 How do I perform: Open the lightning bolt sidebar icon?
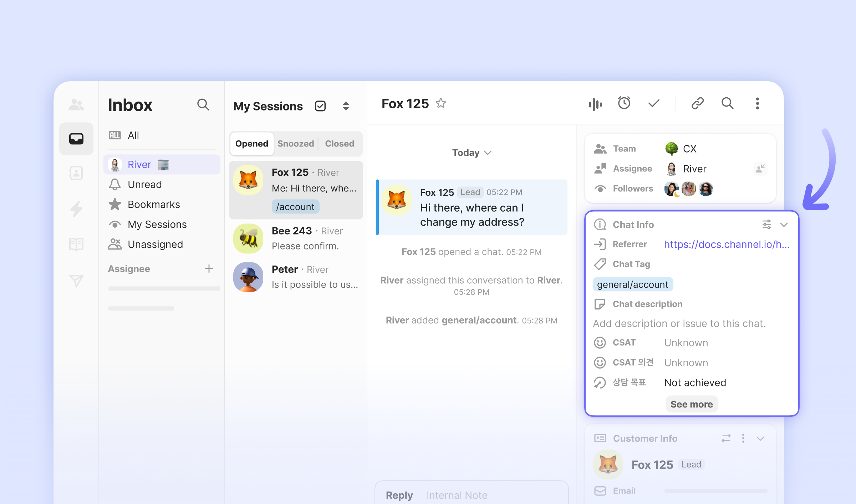pos(76,209)
